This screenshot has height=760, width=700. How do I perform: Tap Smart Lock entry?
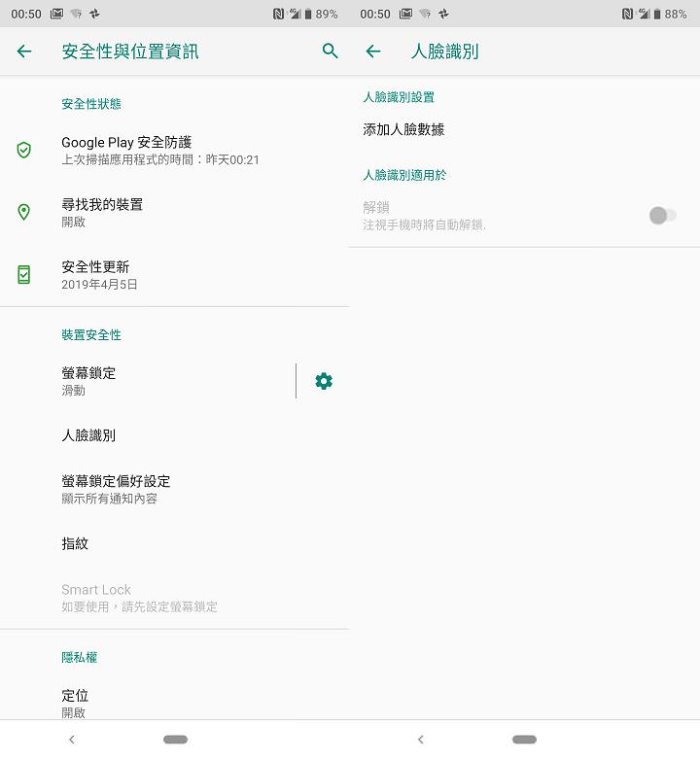click(175, 598)
